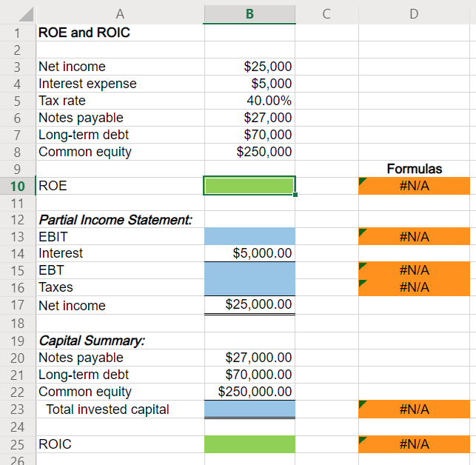Click the 'Tax rate' label cell
This screenshot has height=465, width=476.
pos(120,101)
